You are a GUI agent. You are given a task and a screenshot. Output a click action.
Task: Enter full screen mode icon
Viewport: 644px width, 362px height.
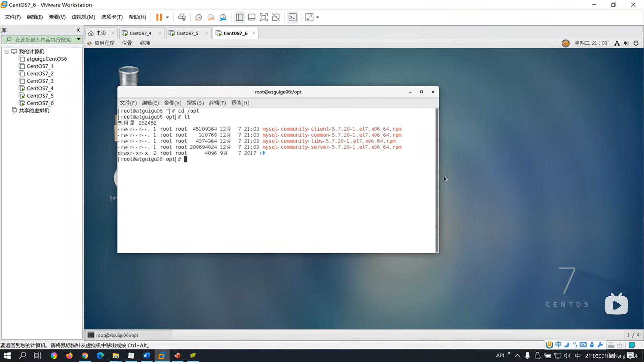[x=264, y=17]
